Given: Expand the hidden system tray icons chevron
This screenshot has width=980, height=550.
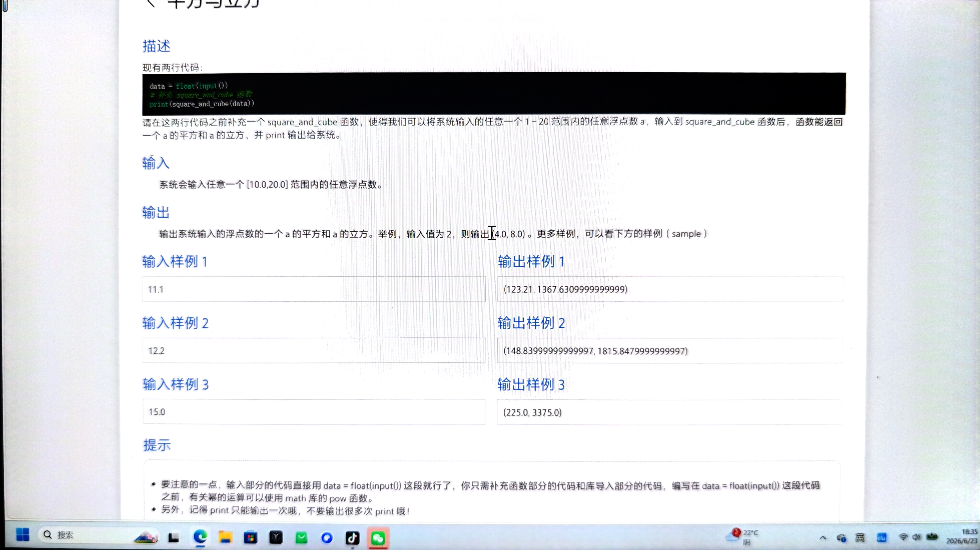Looking at the screenshot, I should click(823, 538).
